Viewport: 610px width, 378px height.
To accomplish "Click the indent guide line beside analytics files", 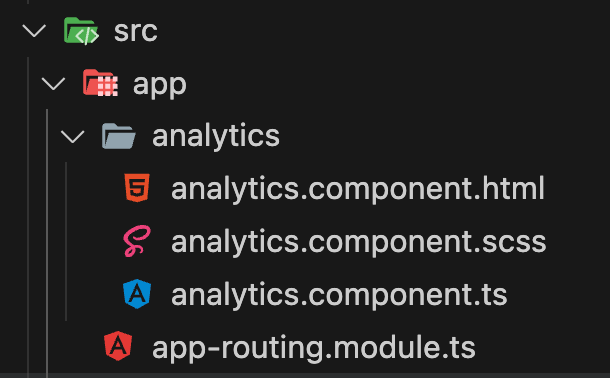I will click(x=66, y=242).
